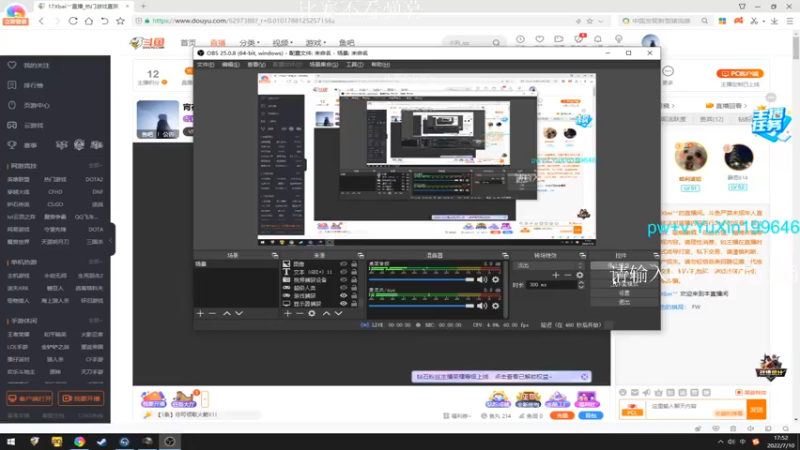Move scene up in Scenes panel

coord(227,313)
